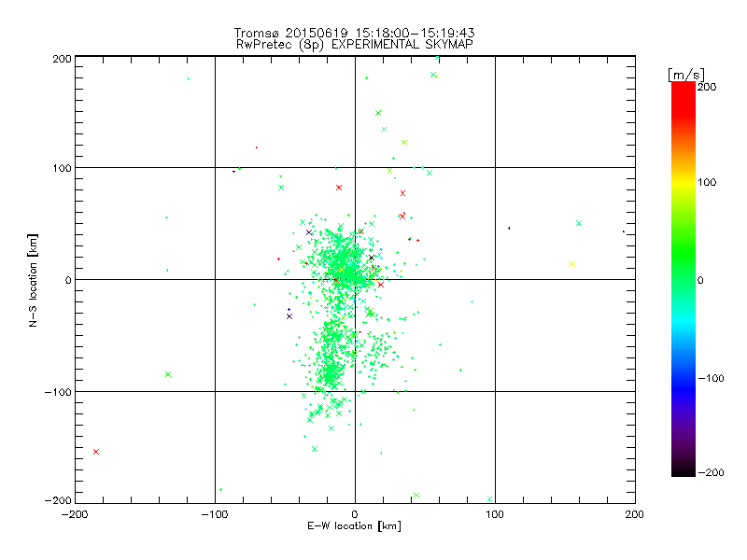Select the black X marker just east of center
Image resolution: width=747 pixels, height=560 pixels.
point(372,258)
